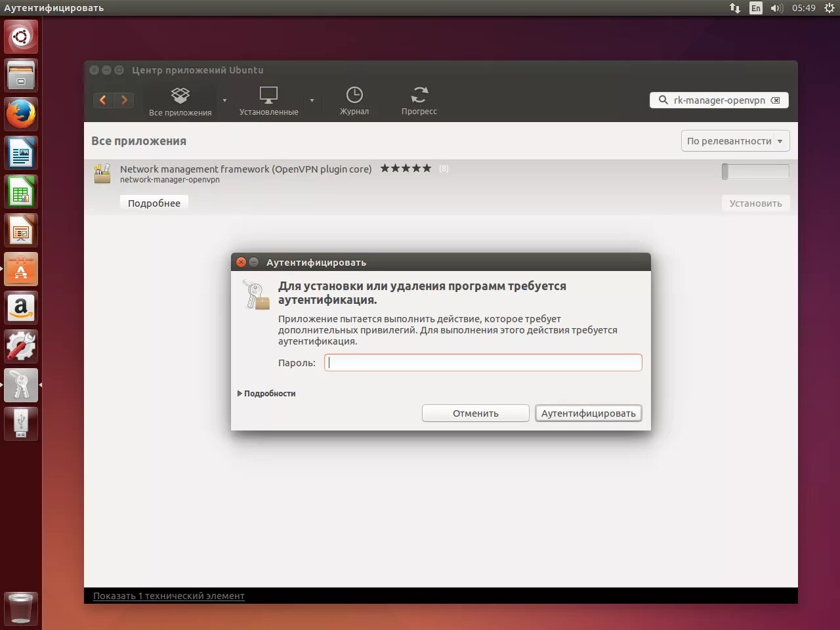Select Ubuntu Software Center launcher icon
The width and height of the screenshot is (840, 630).
[21, 269]
